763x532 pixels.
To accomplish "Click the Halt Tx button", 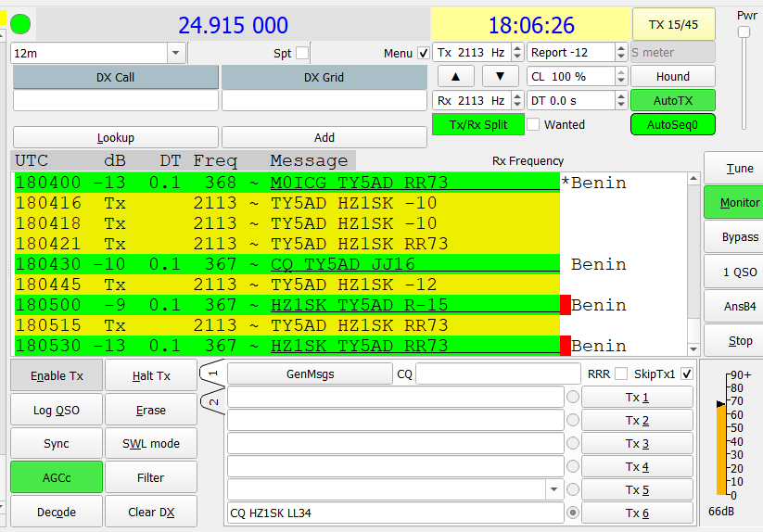I will point(151,375).
